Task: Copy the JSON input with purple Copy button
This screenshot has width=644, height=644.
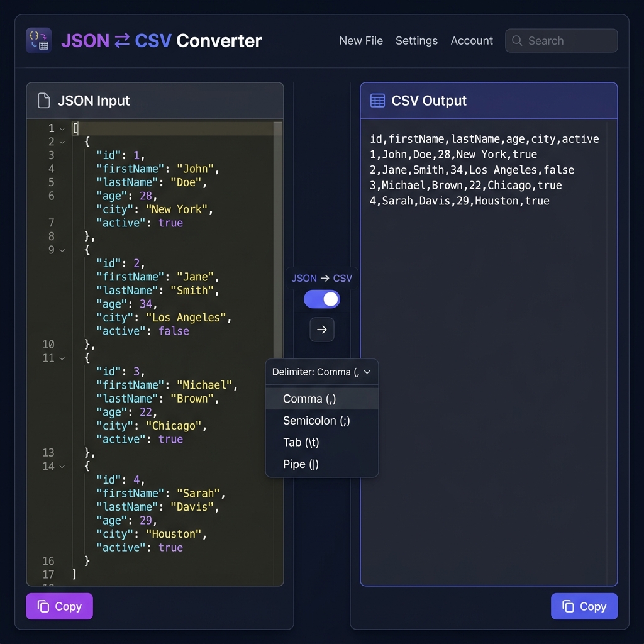Action: coord(60,606)
